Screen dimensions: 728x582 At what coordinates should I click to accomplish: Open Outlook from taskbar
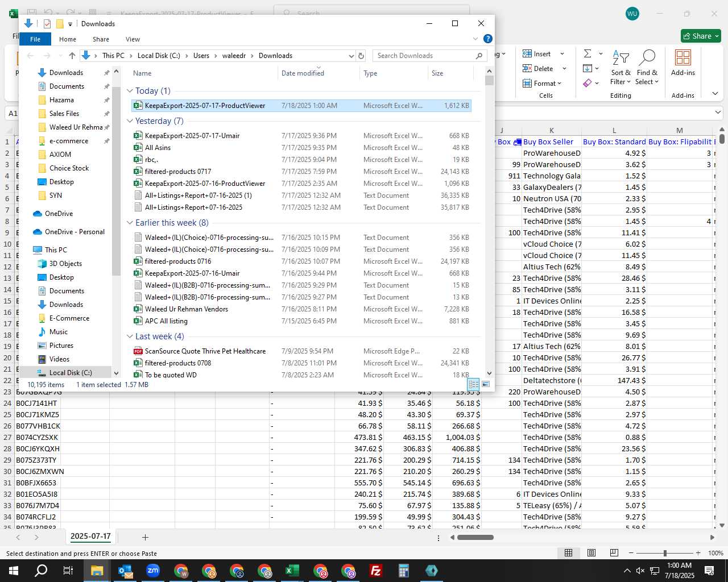click(x=125, y=571)
